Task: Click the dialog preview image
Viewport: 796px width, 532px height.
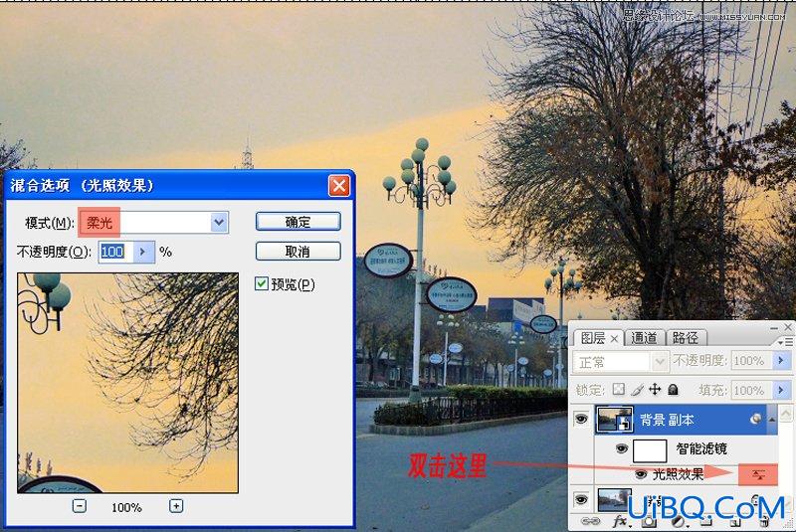Action: [127, 383]
